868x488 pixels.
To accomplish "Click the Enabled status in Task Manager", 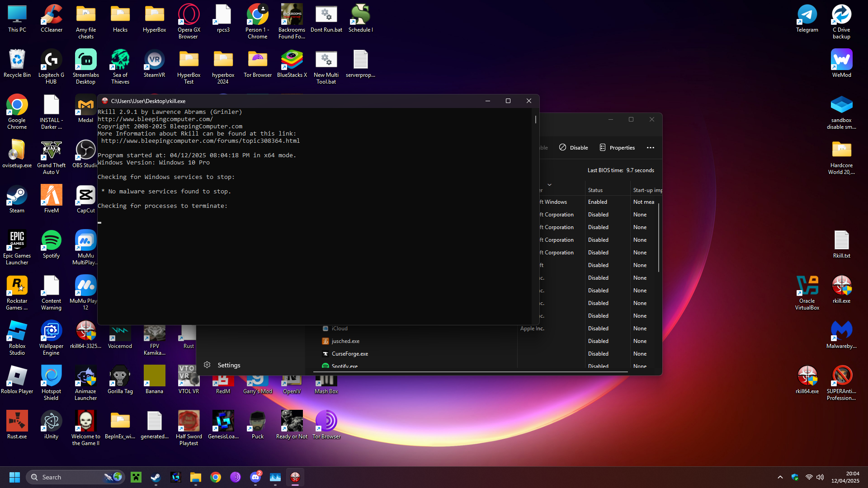I will (x=598, y=202).
